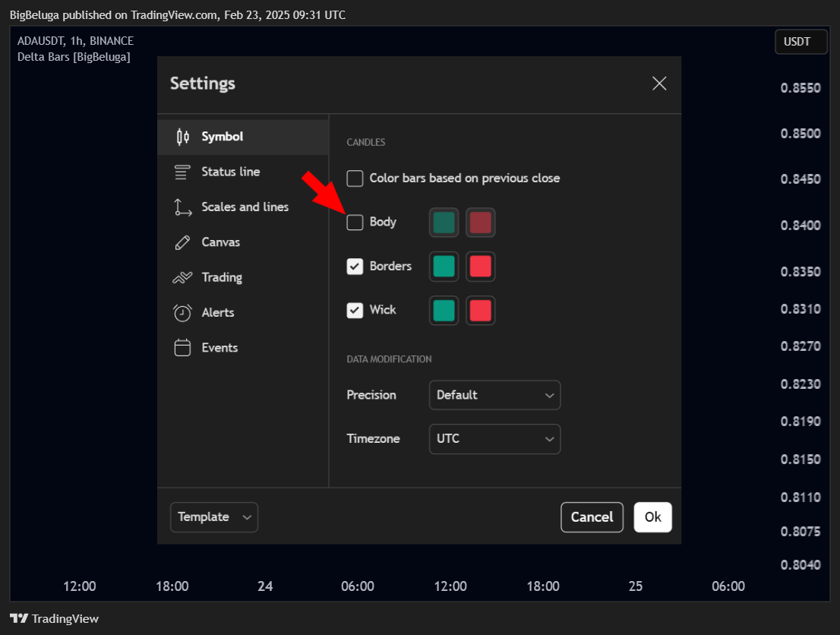
Task: Click the USDT currency button
Action: click(801, 42)
